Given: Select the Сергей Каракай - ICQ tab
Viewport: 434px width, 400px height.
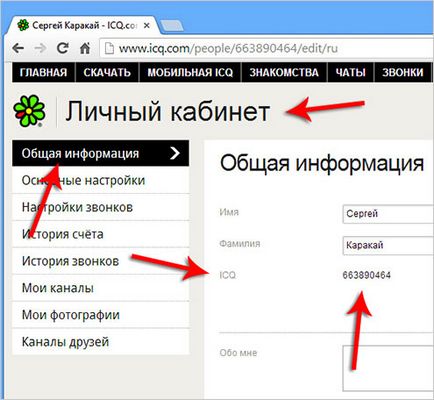Looking at the screenshot, I should click(x=84, y=25).
